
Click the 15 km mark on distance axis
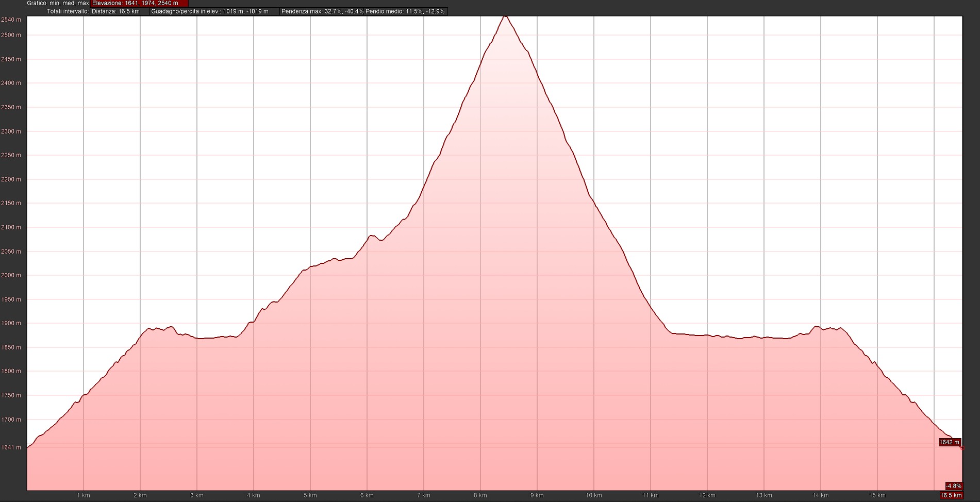877,495
